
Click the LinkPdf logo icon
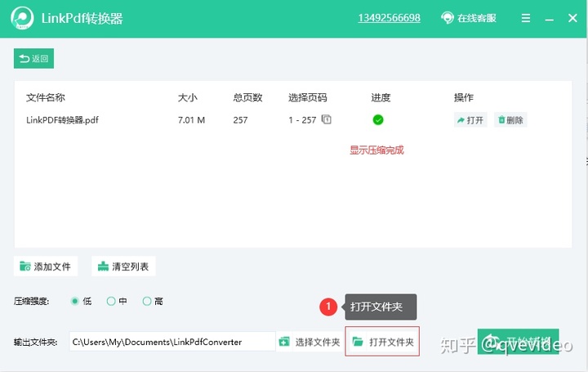22,18
